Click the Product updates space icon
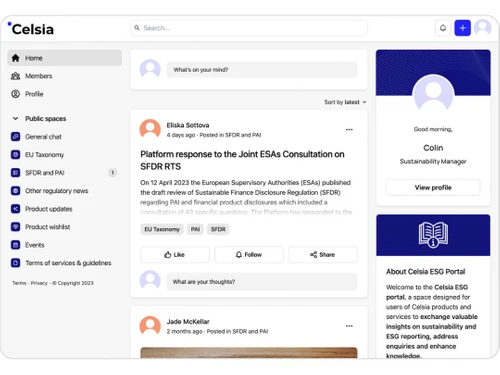This screenshot has width=500, height=375. [x=15, y=209]
